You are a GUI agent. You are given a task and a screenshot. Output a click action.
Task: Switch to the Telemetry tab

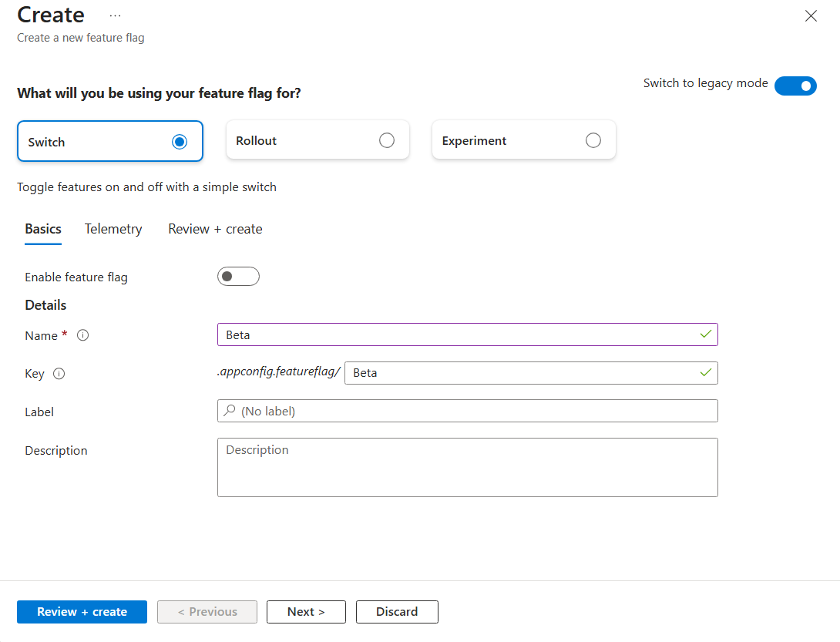click(113, 229)
